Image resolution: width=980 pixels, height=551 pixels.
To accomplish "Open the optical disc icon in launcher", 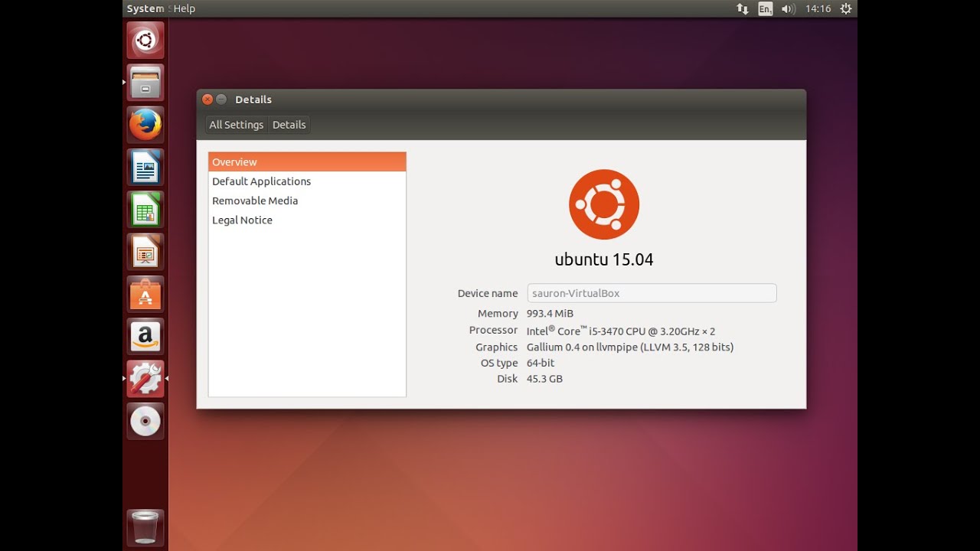I will click(145, 421).
